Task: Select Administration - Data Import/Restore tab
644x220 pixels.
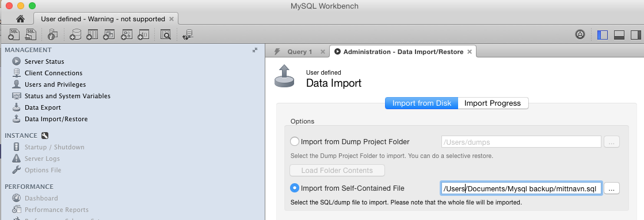Action: point(403,52)
